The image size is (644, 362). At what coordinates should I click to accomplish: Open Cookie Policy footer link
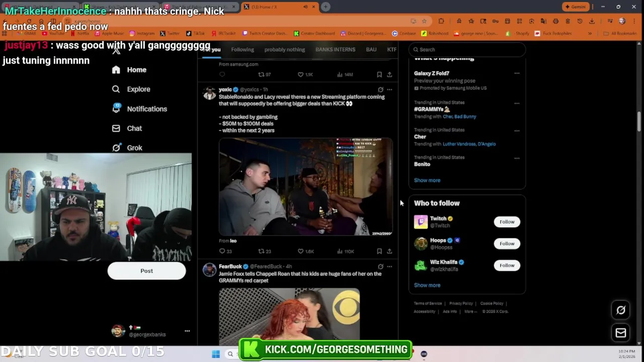492,304
